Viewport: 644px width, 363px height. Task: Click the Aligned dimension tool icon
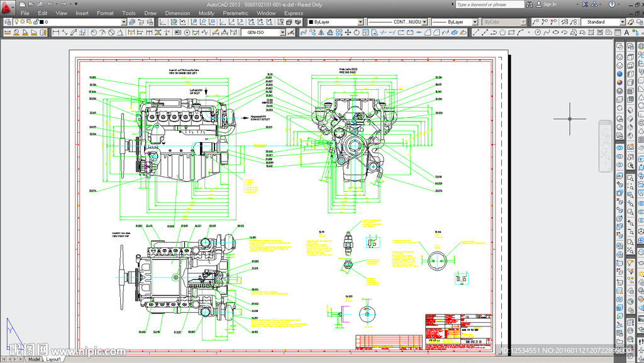(x=65, y=33)
